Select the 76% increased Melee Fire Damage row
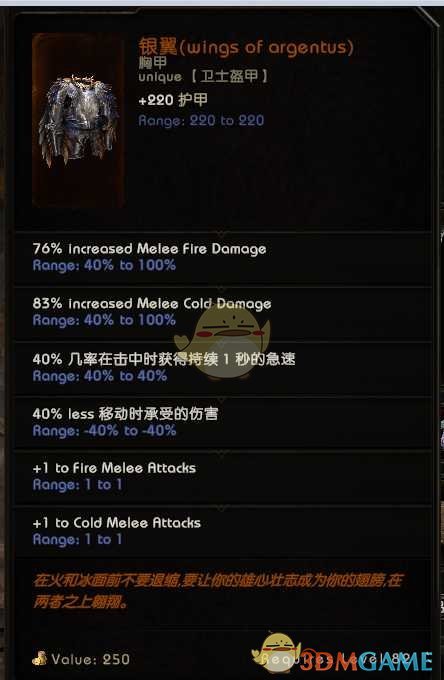 click(223, 259)
